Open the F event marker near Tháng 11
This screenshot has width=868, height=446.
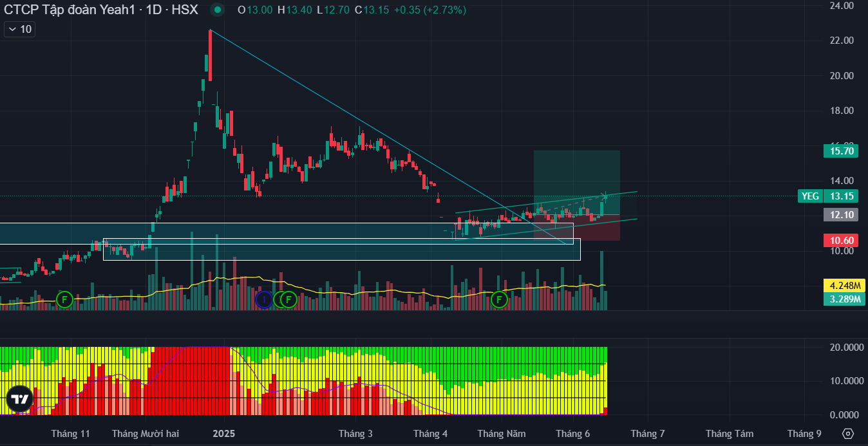tap(64, 299)
